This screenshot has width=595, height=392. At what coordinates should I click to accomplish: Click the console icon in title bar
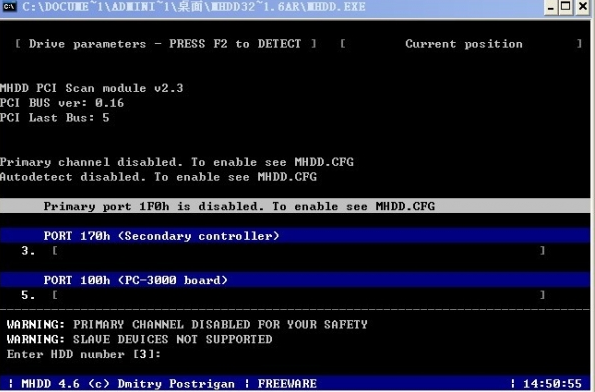pyautogui.click(x=9, y=6)
